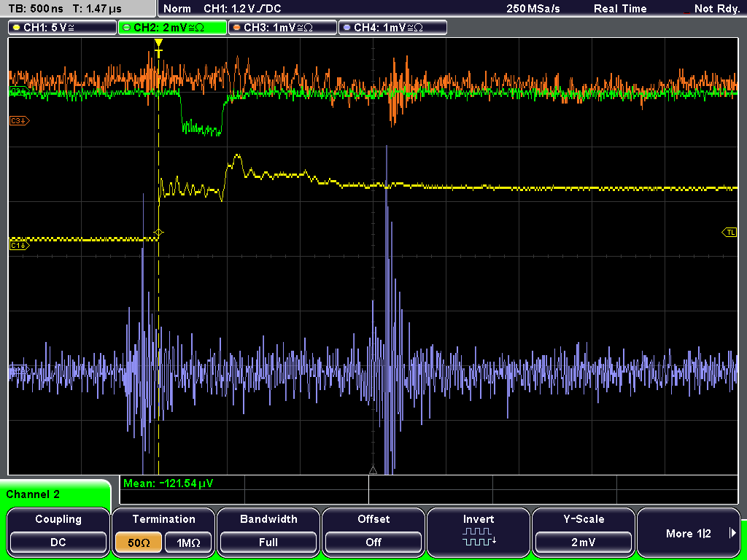Click the Channel 2 menu title
This screenshot has height=560, width=747.
(33, 494)
